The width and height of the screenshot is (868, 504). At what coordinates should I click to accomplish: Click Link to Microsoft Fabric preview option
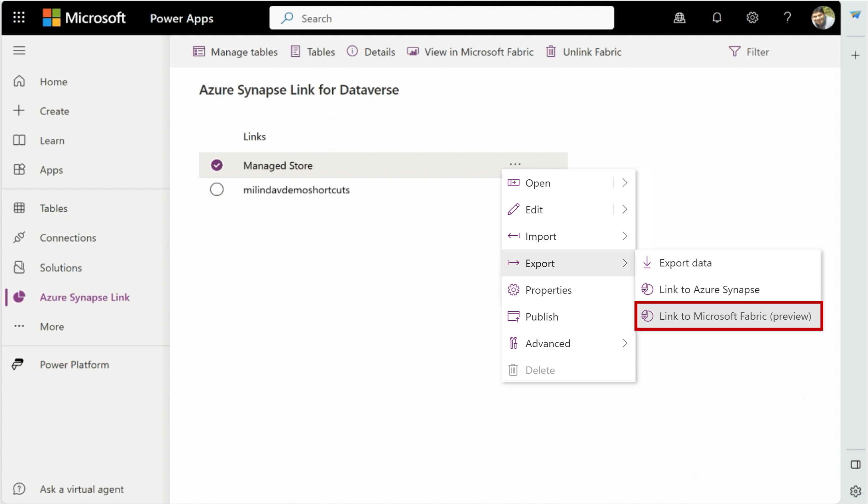(x=735, y=316)
